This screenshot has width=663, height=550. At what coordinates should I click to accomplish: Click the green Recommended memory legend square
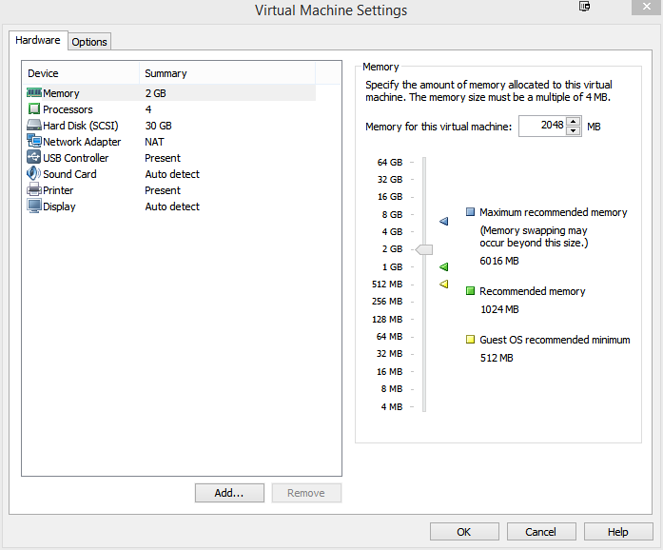pos(470,291)
